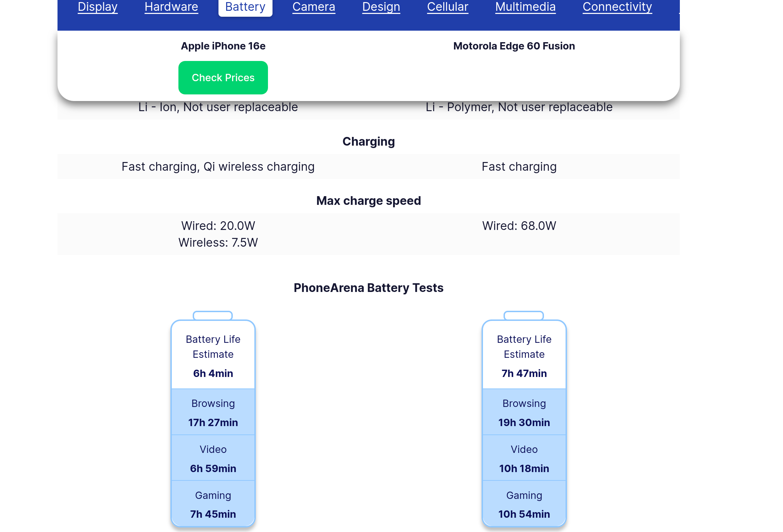Jump to the Cellular tab
The image size is (783, 532).
pos(447,7)
